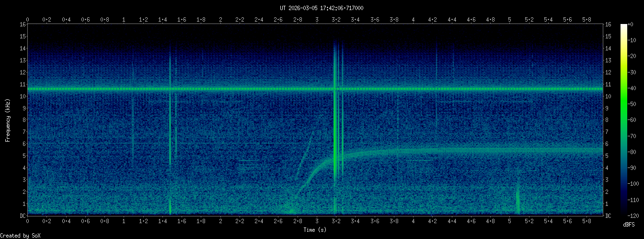644x239 pixels.
Task: Click the "Frequency (kHz)" axis label
Action: coord(8,120)
